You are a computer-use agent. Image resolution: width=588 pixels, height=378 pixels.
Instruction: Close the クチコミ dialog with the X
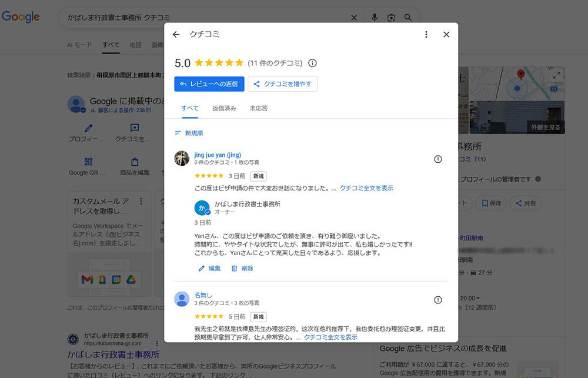coord(446,35)
